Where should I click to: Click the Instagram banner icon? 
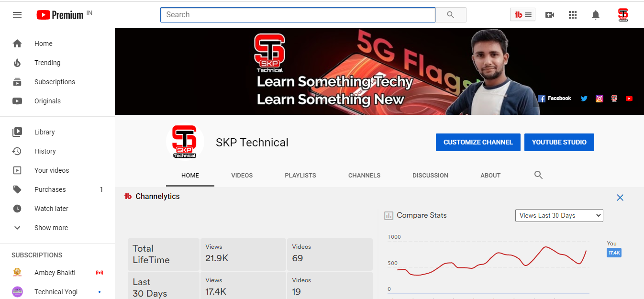click(599, 99)
